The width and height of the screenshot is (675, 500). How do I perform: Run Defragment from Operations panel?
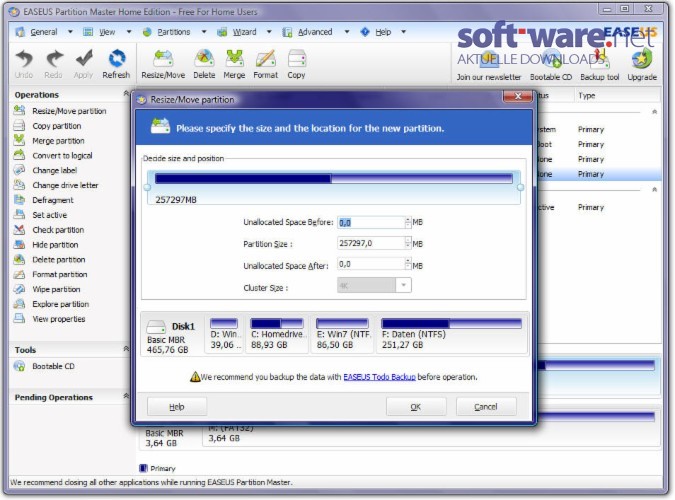(44, 200)
